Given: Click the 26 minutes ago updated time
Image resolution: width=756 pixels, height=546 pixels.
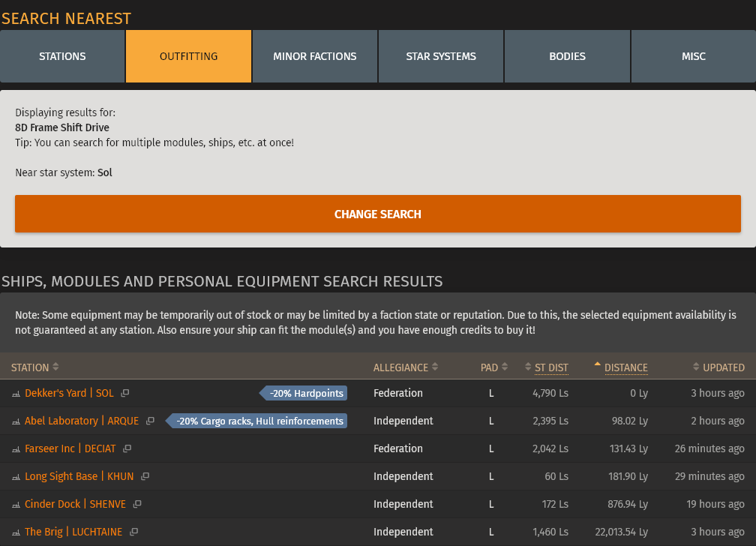Looking at the screenshot, I should tap(709, 448).
